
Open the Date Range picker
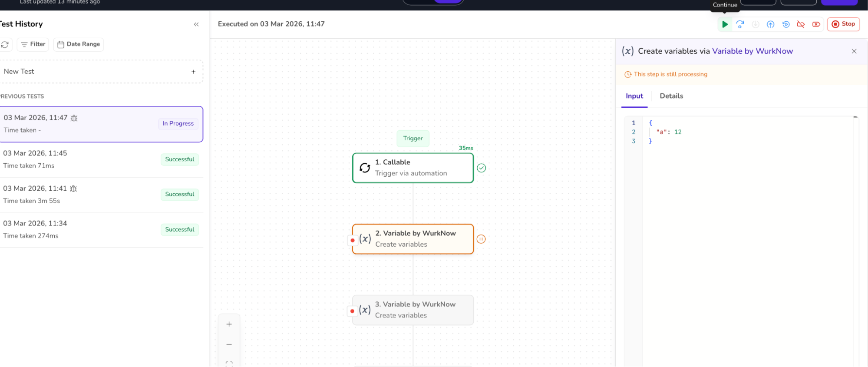point(79,44)
